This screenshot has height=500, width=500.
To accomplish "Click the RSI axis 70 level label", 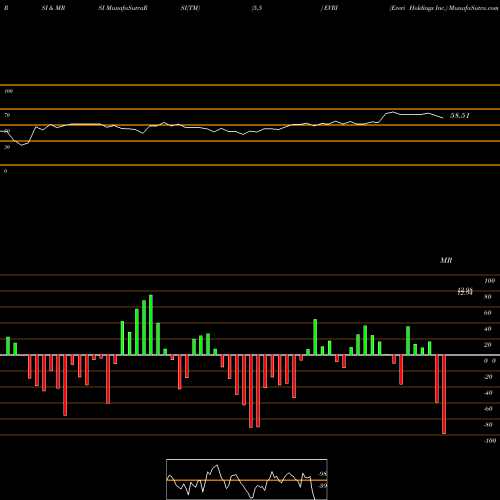I will click(x=7, y=115).
